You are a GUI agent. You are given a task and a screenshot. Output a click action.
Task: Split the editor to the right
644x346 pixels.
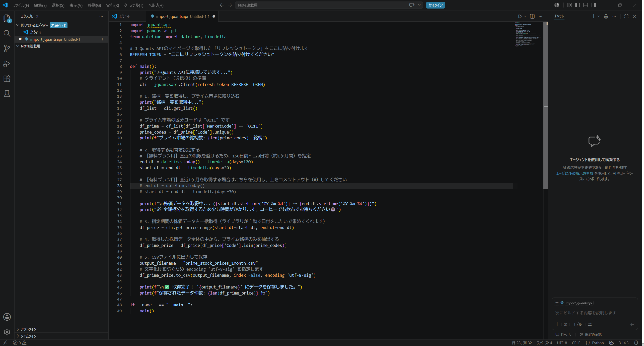click(532, 16)
